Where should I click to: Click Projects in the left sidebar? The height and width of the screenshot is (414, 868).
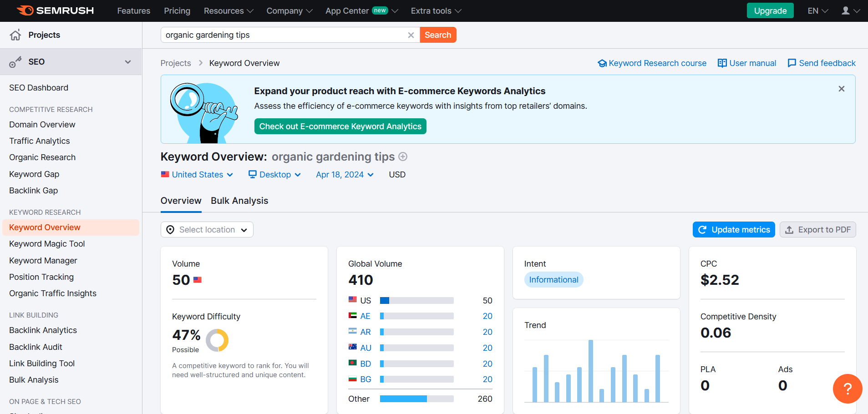[44, 35]
